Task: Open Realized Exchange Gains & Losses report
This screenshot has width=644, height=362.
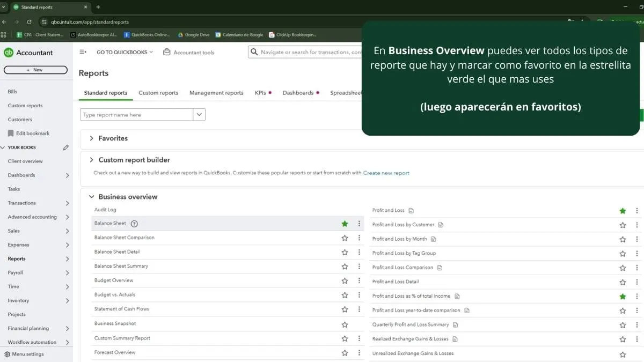Action: pos(410,339)
